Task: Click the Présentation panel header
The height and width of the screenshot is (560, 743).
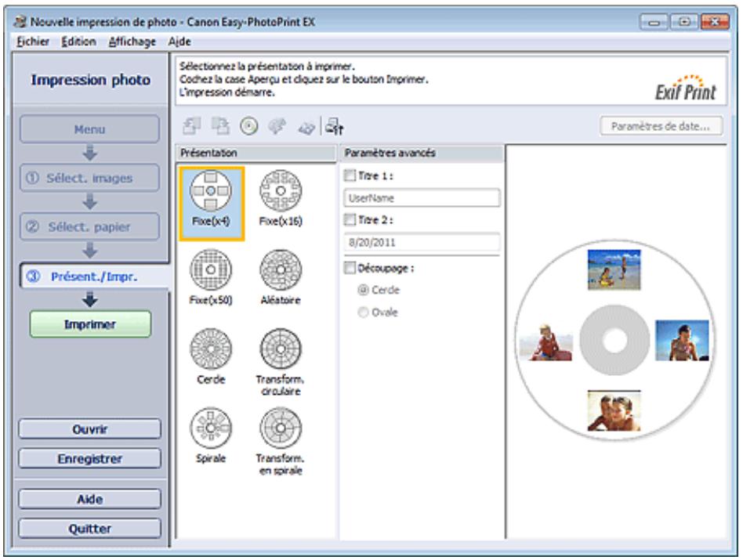Action: [256, 153]
